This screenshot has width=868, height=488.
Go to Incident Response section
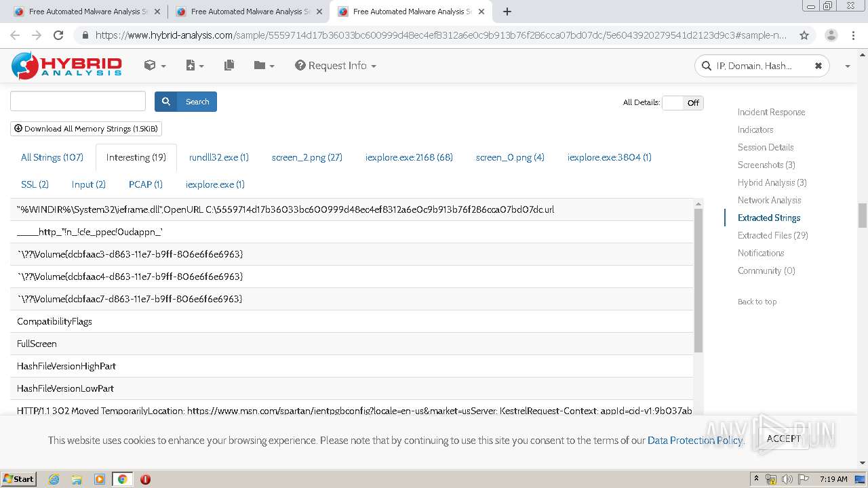(771, 112)
